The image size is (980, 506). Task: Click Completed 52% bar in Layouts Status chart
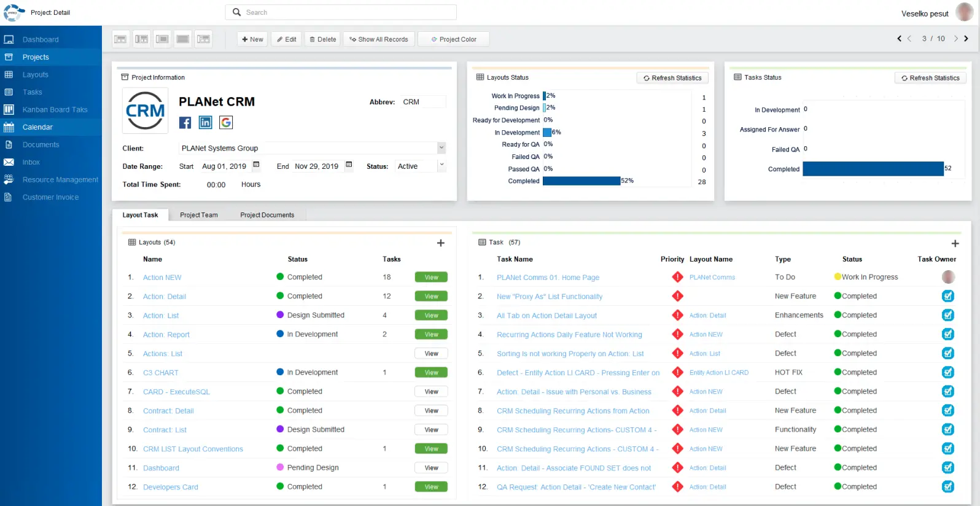(x=581, y=181)
